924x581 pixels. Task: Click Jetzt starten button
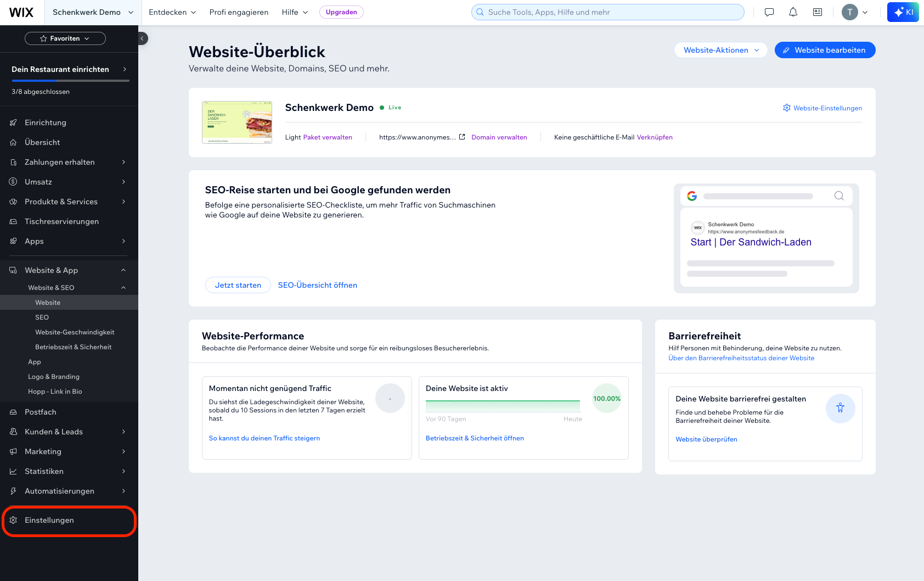238,285
